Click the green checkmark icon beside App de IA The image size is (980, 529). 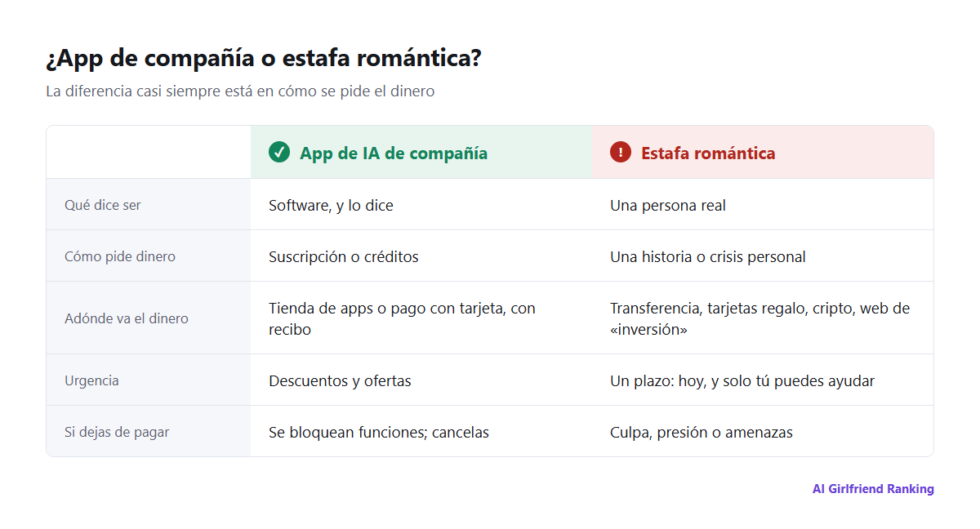tap(279, 152)
